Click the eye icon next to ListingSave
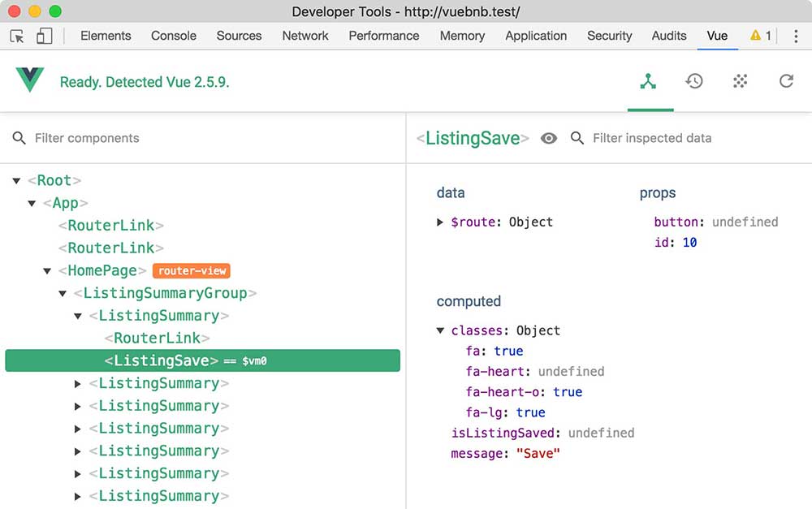Screen dimensions: 812x509 click(x=549, y=138)
